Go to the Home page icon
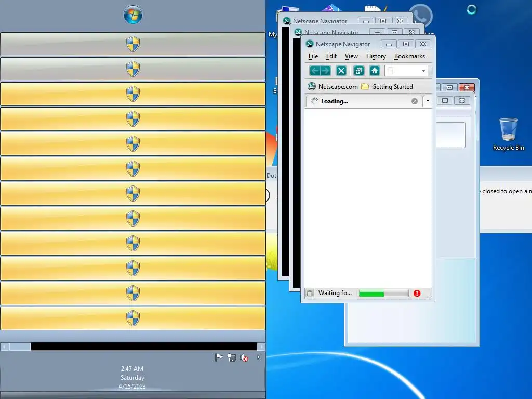This screenshot has height=399, width=532. tap(374, 71)
